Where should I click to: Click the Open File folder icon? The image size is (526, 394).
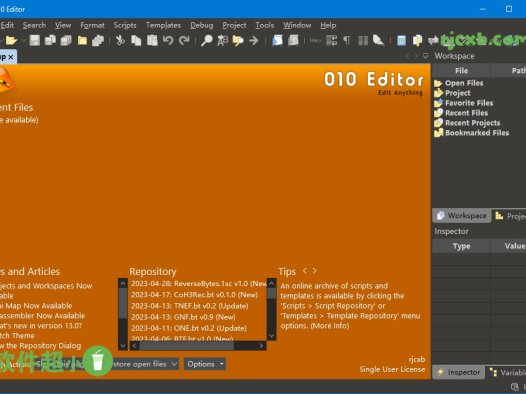pos(11,41)
